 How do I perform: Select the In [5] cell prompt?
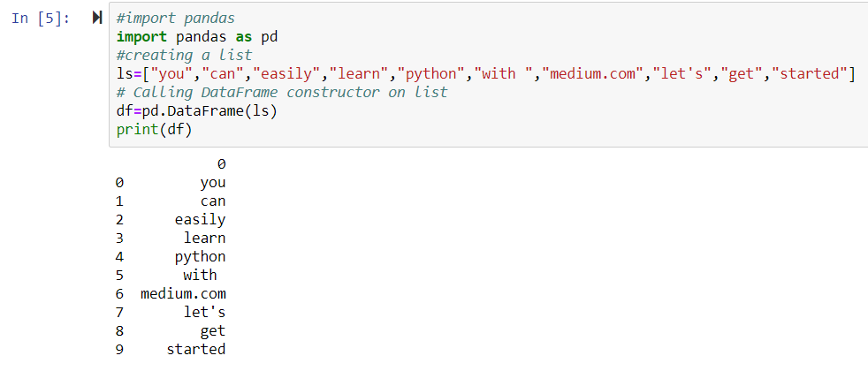(x=41, y=19)
